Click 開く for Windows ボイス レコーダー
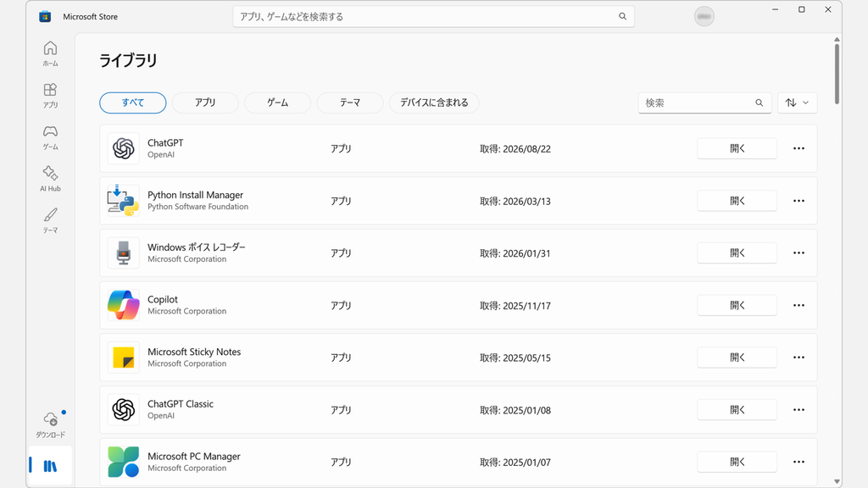The height and width of the screenshot is (488, 868). pos(737,252)
